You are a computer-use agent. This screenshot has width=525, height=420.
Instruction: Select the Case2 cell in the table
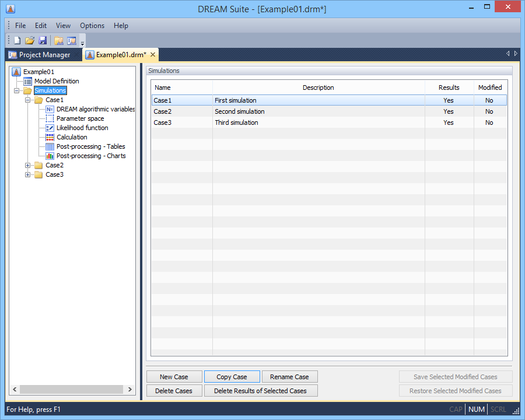(x=182, y=111)
